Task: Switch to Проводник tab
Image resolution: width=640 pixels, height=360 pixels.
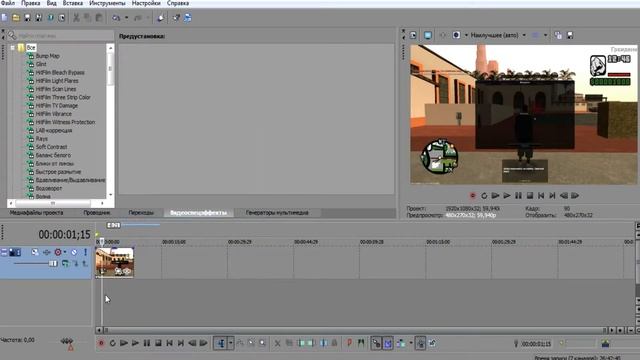Action: (97, 213)
